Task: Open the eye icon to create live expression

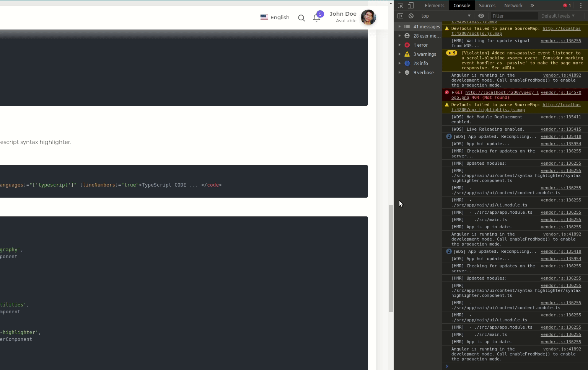Action: [481, 16]
